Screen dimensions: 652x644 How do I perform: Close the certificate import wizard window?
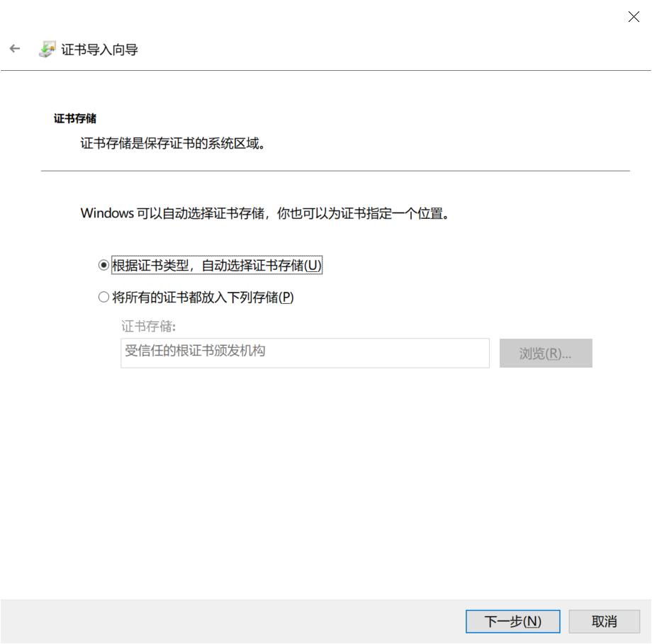(634, 16)
